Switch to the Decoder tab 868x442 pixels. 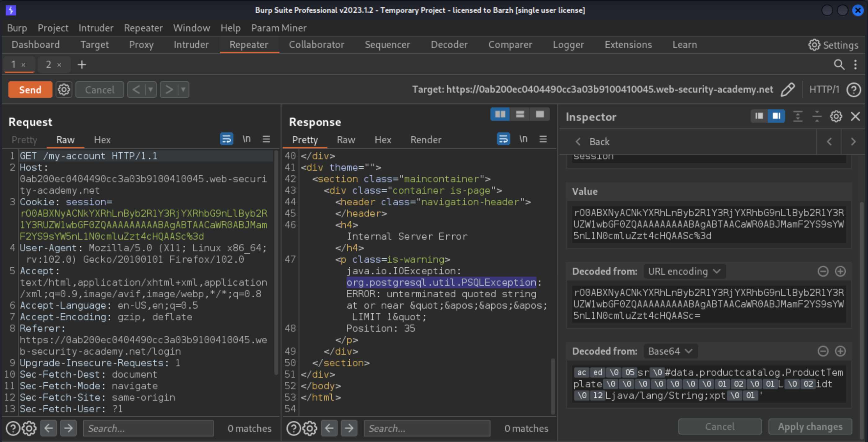449,45
